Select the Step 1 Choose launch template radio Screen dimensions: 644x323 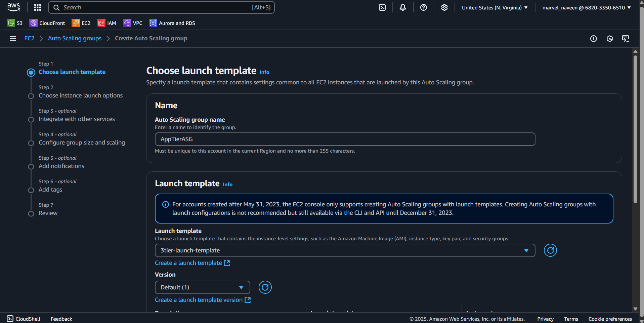pyautogui.click(x=31, y=73)
